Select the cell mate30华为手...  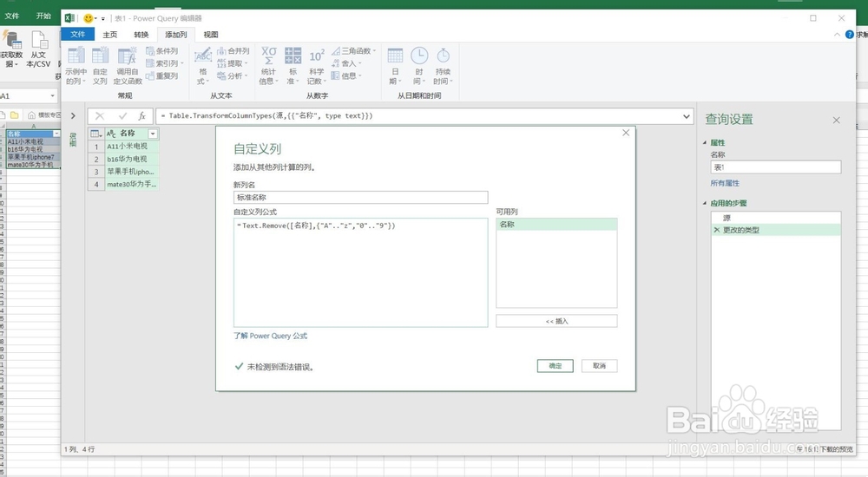point(131,184)
